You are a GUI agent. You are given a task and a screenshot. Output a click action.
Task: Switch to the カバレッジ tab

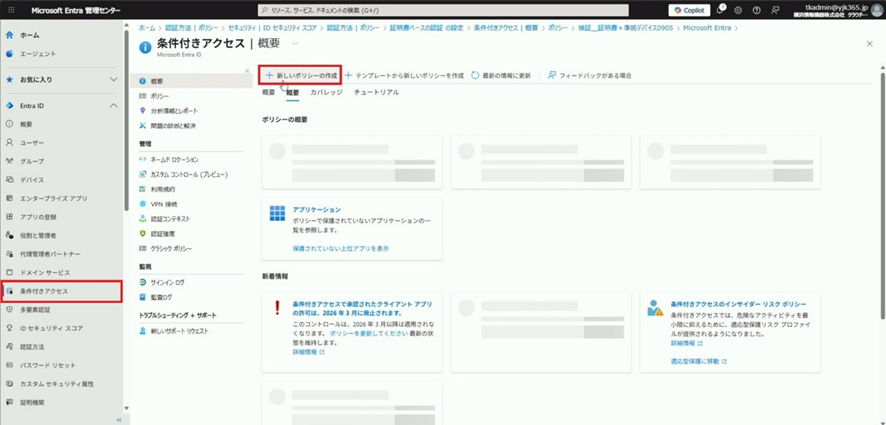[326, 92]
